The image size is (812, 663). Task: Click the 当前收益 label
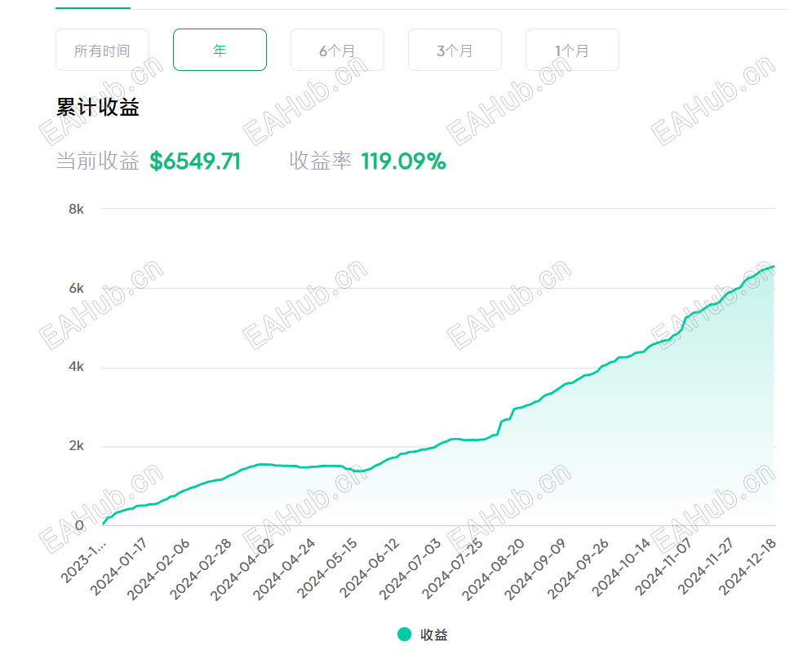tap(98, 161)
